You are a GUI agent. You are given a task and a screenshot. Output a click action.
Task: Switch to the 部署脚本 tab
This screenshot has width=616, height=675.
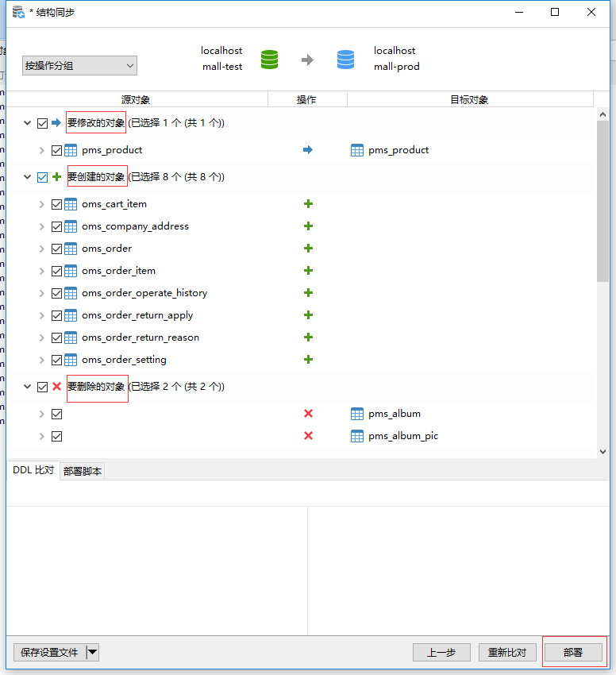83,472
